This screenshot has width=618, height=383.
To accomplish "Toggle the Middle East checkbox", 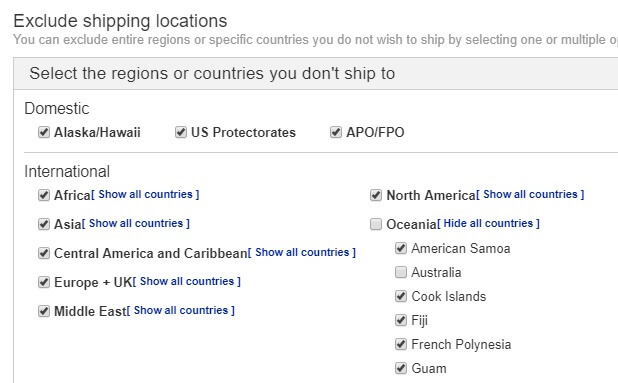I will point(44,311).
